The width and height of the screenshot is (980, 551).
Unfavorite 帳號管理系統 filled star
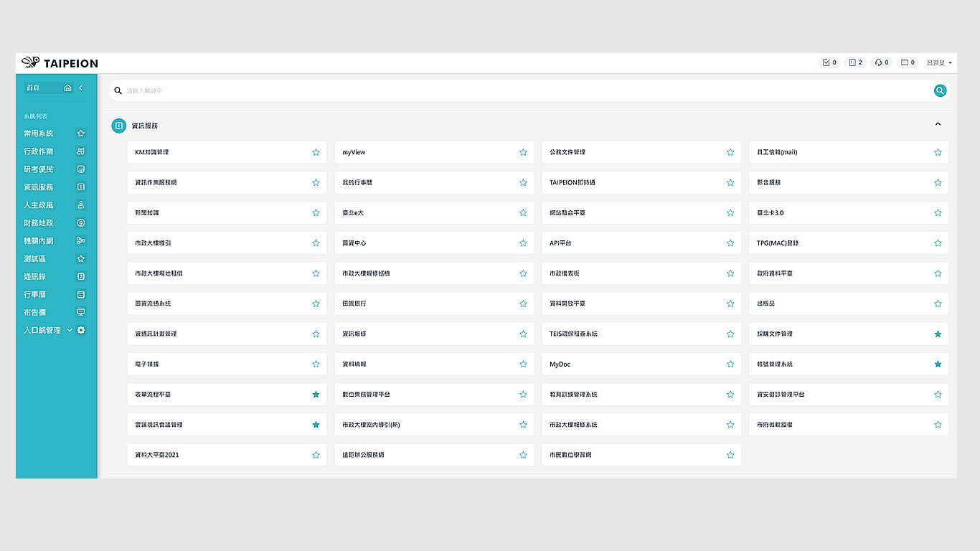click(x=938, y=364)
